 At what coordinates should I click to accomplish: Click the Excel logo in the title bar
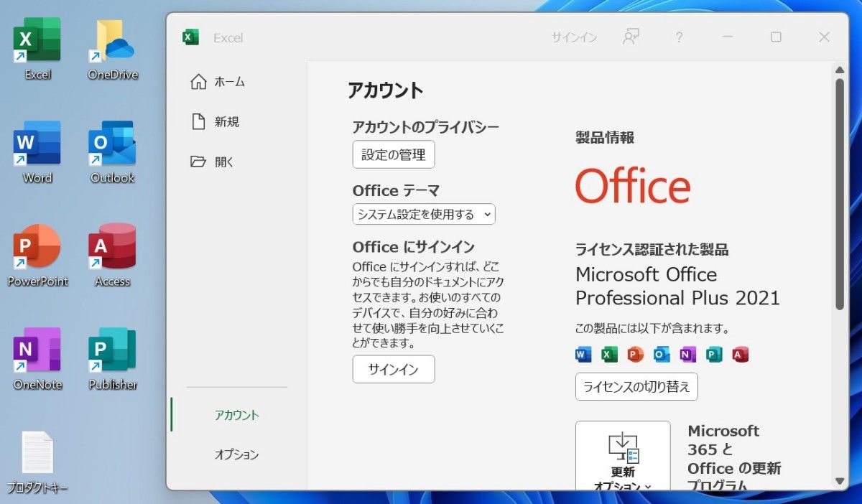pyautogui.click(x=190, y=37)
